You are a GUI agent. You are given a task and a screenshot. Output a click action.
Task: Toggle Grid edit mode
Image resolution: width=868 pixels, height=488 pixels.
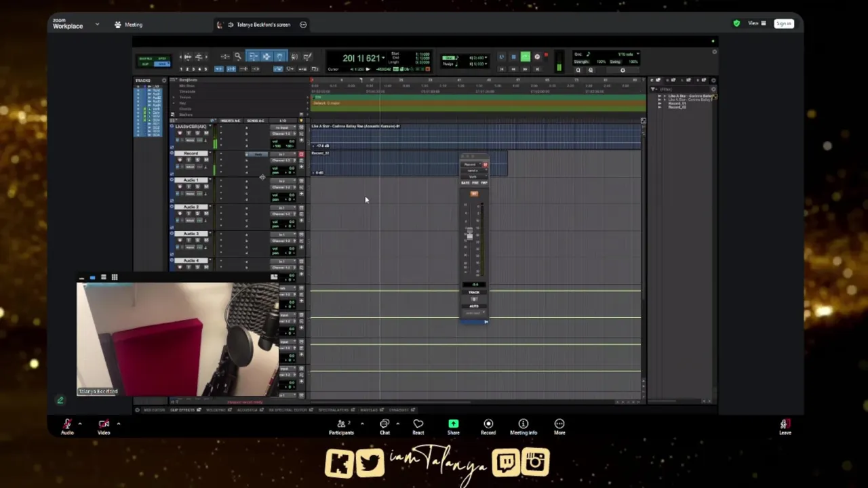pyautogui.click(x=161, y=64)
